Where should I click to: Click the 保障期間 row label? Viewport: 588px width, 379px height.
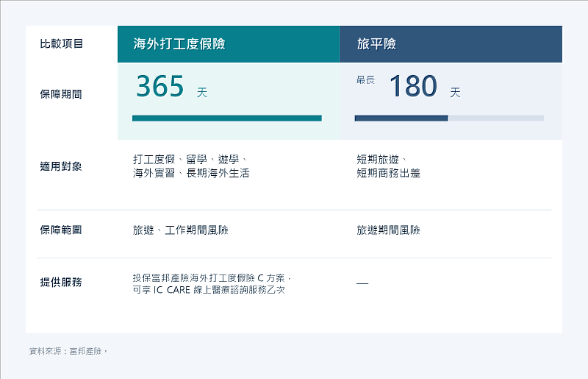pos(61,94)
